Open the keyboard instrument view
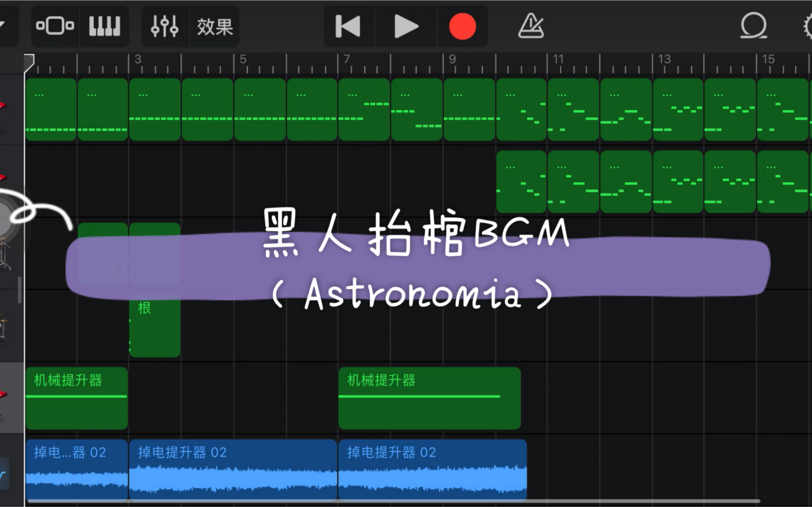Viewport: 812px width, 507px height. coord(104,26)
